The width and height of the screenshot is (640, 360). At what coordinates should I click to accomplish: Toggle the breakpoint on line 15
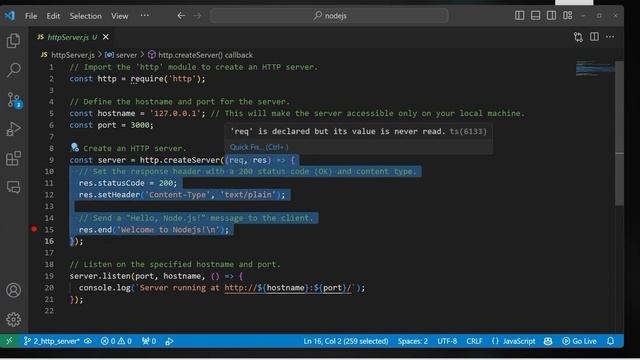point(34,229)
